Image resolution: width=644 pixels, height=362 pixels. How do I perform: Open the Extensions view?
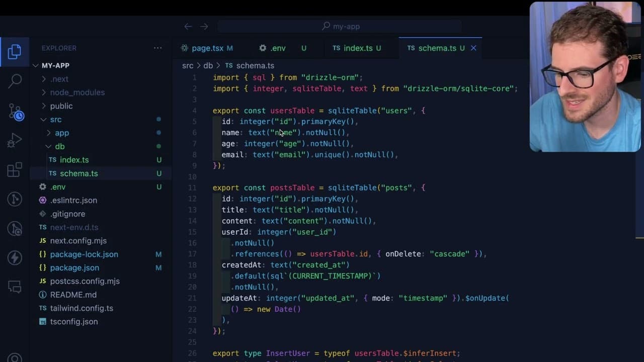pyautogui.click(x=15, y=169)
